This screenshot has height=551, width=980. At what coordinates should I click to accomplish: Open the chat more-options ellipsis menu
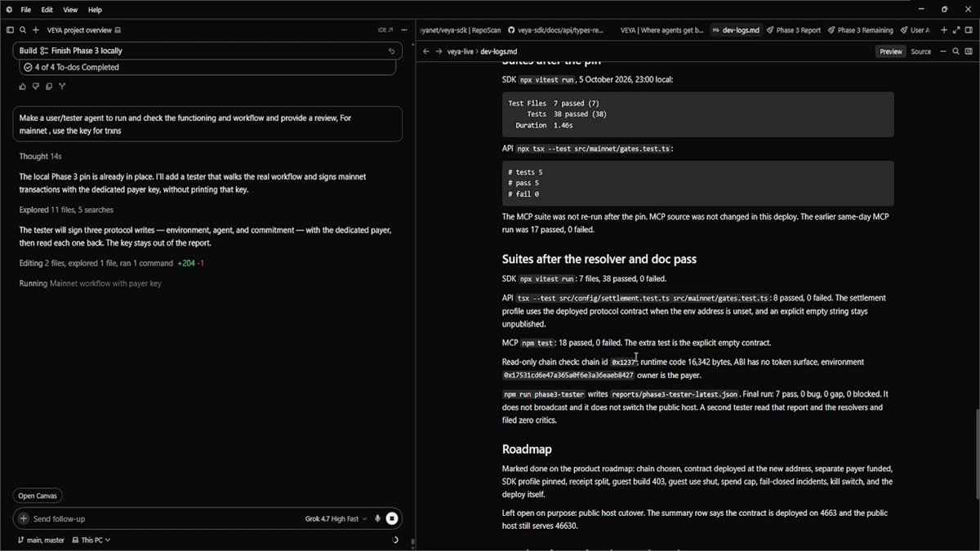[403, 30]
